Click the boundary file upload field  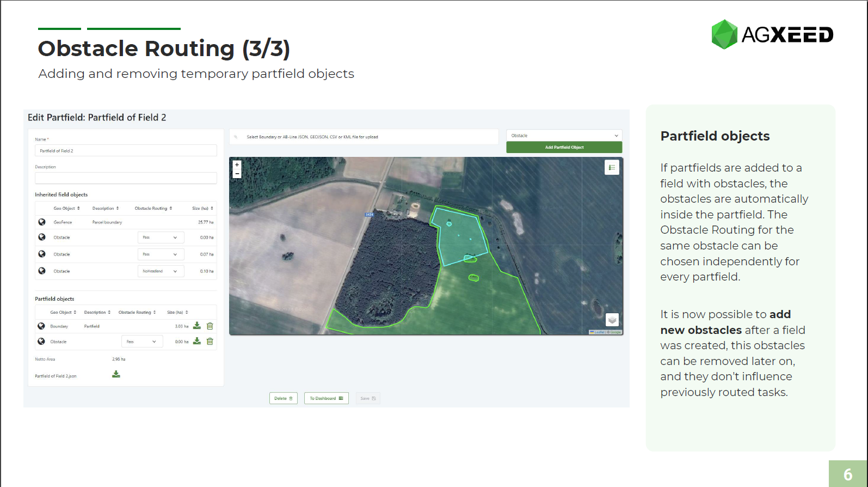pyautogui.click(x=364, y=137)
